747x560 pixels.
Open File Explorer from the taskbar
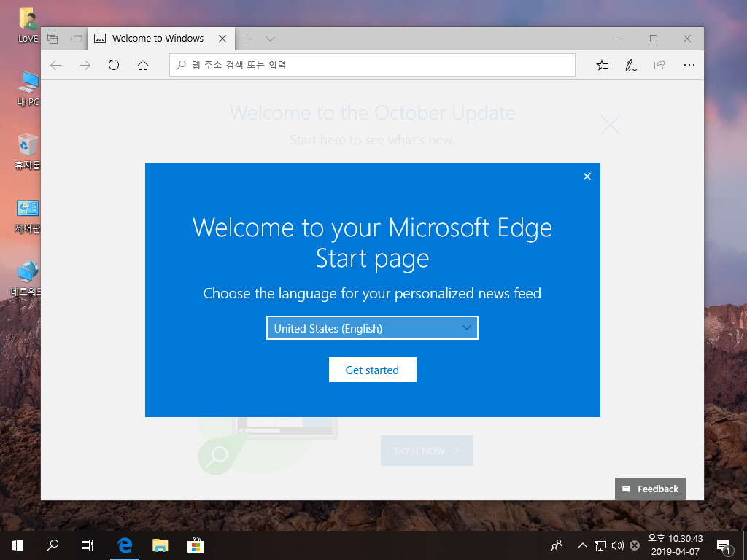pyautogui.click(x=160, y=545)
